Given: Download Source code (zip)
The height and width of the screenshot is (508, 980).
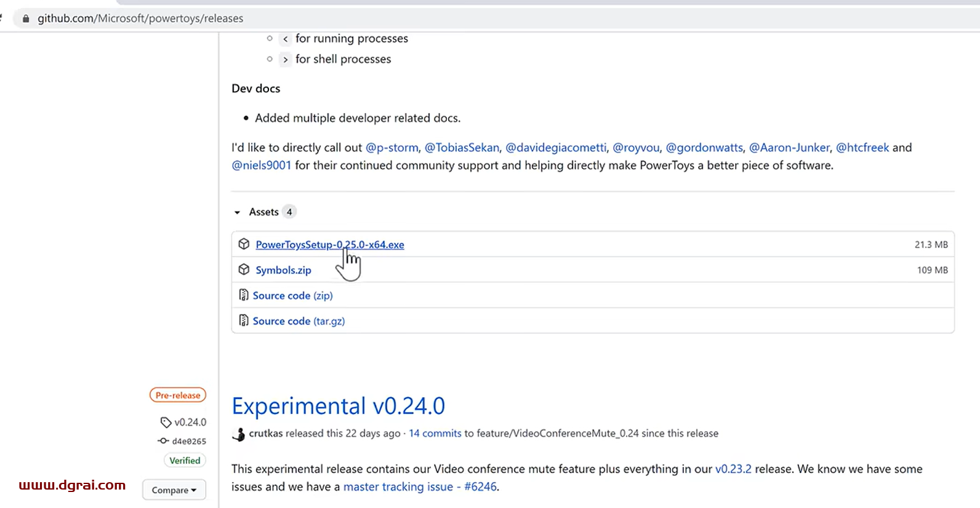Looking at the screenshot, I should tap(292, 296).
